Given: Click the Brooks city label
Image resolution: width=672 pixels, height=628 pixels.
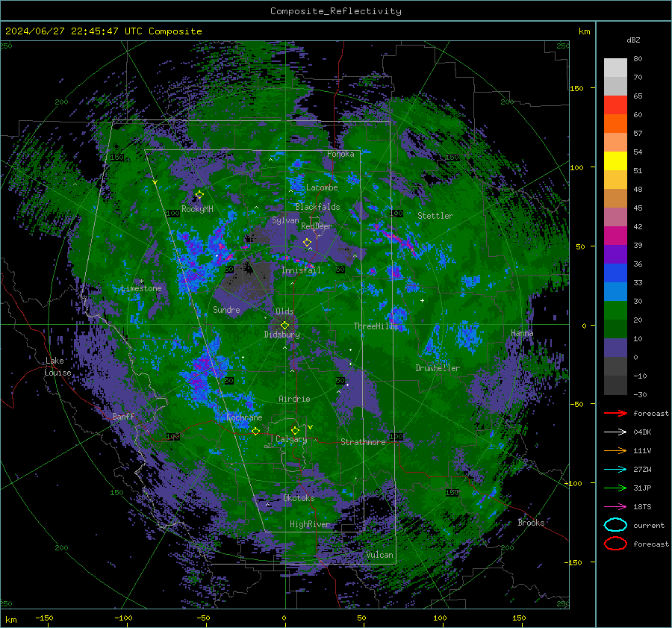Looking at the screenshot, I should [531, 523].
